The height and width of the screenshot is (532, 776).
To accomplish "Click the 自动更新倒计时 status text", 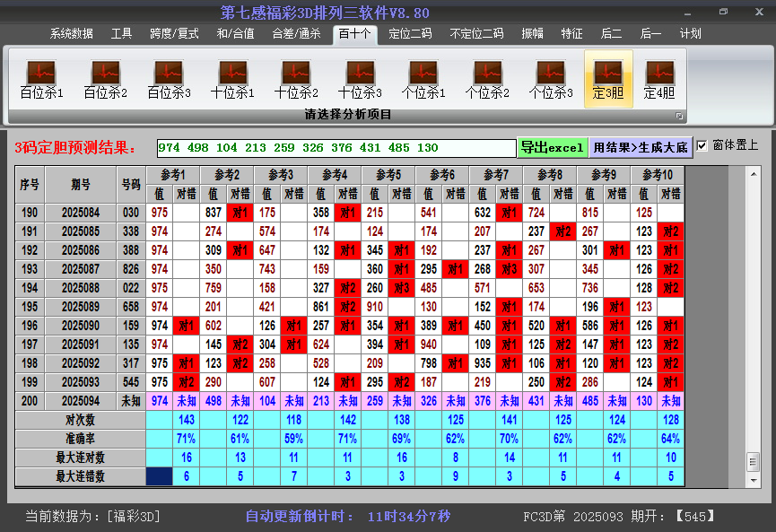I will coord(348,517).
